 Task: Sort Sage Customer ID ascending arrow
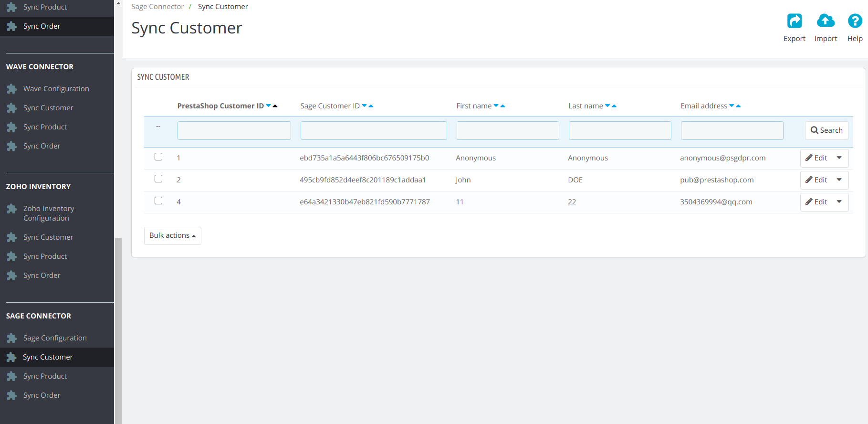[x=371, y=106]
